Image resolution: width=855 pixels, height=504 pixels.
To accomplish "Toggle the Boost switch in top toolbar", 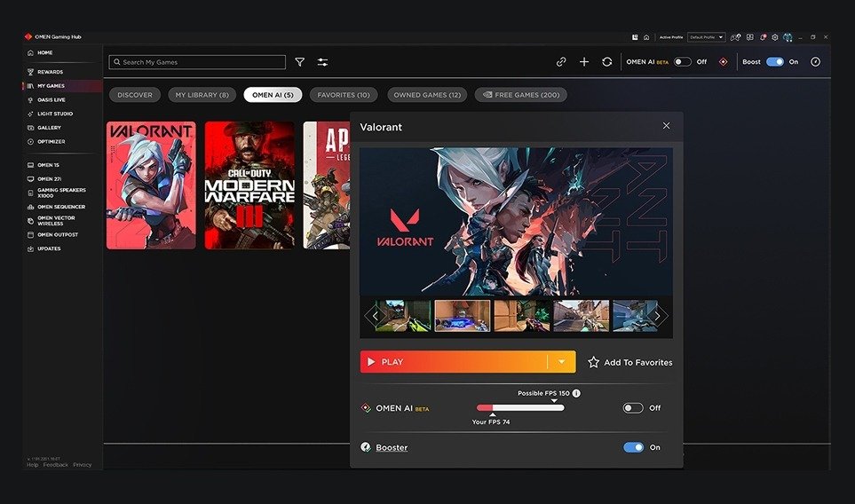I will (775, 62).
